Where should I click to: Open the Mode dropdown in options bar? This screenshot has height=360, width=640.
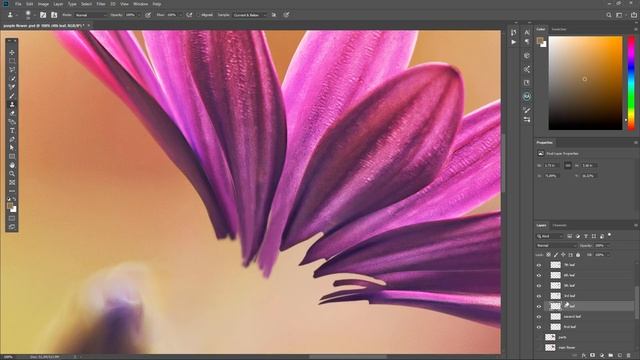tap(91, 15)
